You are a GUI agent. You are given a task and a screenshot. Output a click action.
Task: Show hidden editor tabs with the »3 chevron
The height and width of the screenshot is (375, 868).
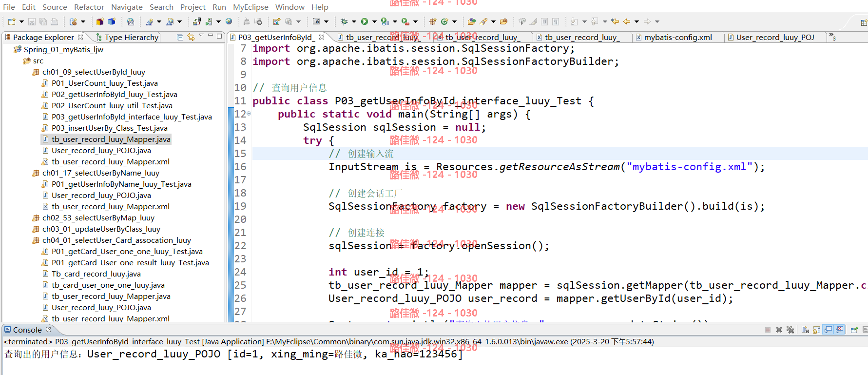click(x=833, y=37)
